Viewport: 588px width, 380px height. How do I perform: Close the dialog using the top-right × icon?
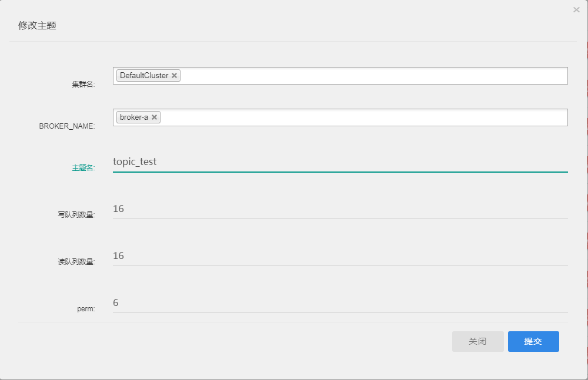pos(575,9)
